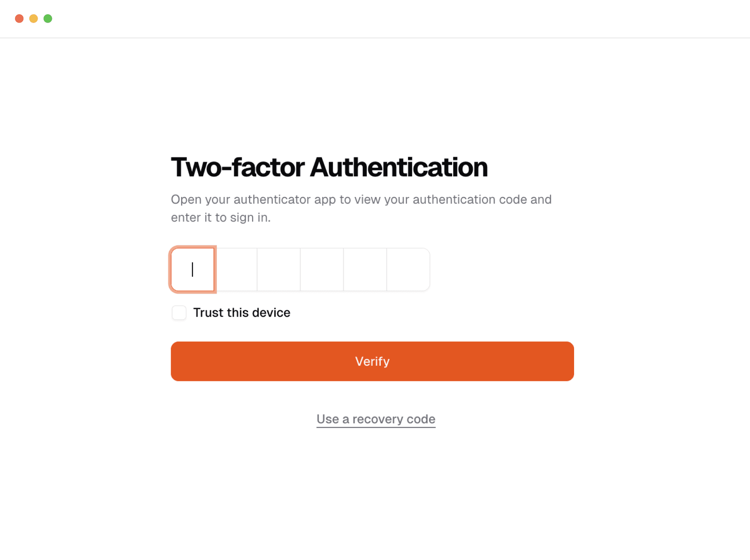Click the Trust this device label text
Viewport: 750px width, 560px height.
pyautogui.click(x=241, y=313)
